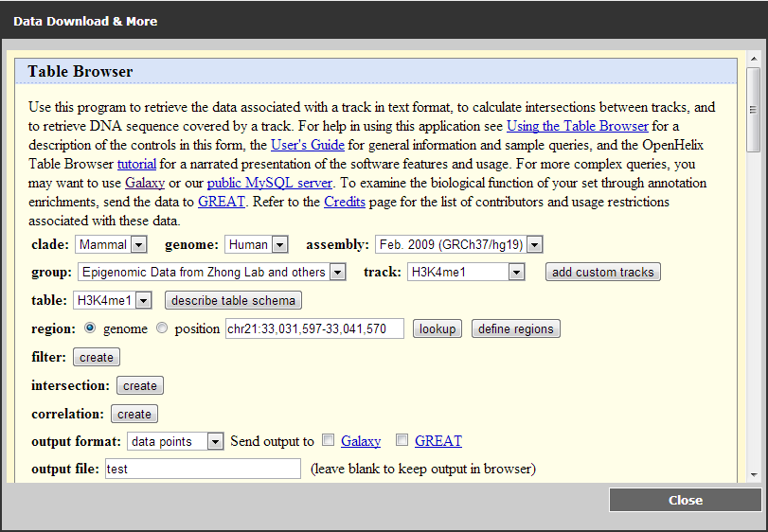Open the clade dropdown showing Mammal
768x532 pixels.
(111, 244)
